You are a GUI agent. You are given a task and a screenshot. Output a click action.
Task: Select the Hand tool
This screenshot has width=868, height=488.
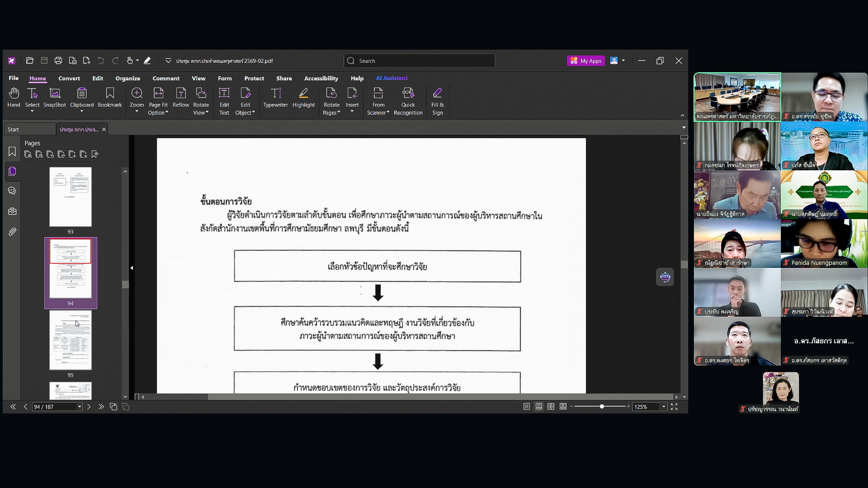(x=14, y=98)
